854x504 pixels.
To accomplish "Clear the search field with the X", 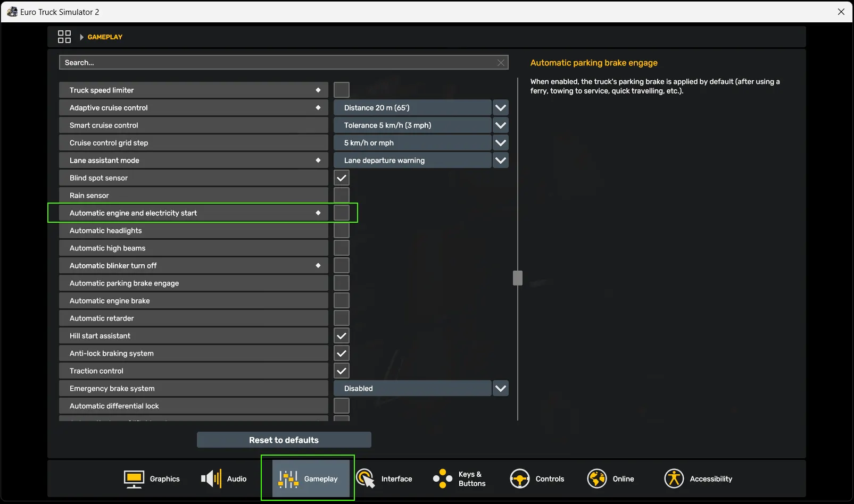I will pos(501,63).
